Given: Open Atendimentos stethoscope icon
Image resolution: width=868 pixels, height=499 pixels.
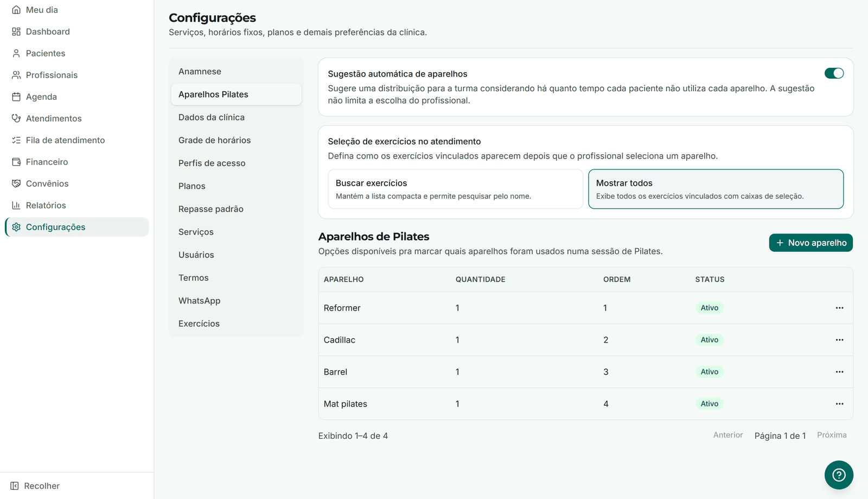Looking at the screenshot, I should [x=16, y=118].
